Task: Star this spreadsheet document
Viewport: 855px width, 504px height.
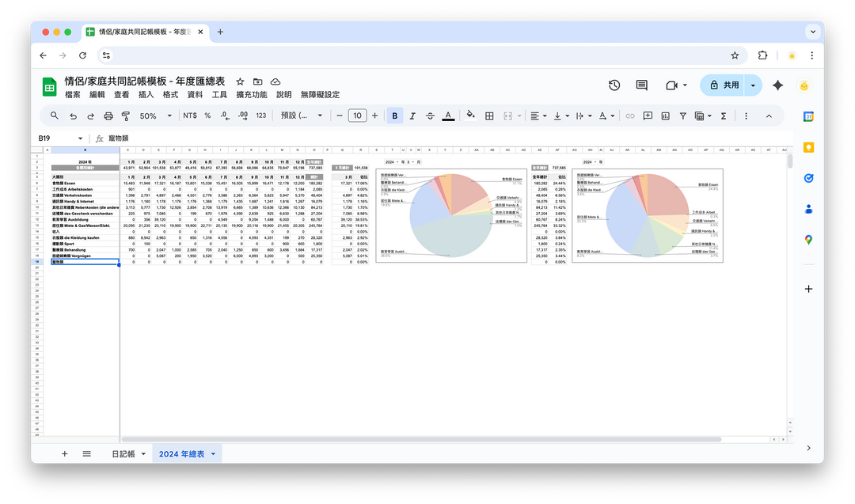Action: pos(240,81)
